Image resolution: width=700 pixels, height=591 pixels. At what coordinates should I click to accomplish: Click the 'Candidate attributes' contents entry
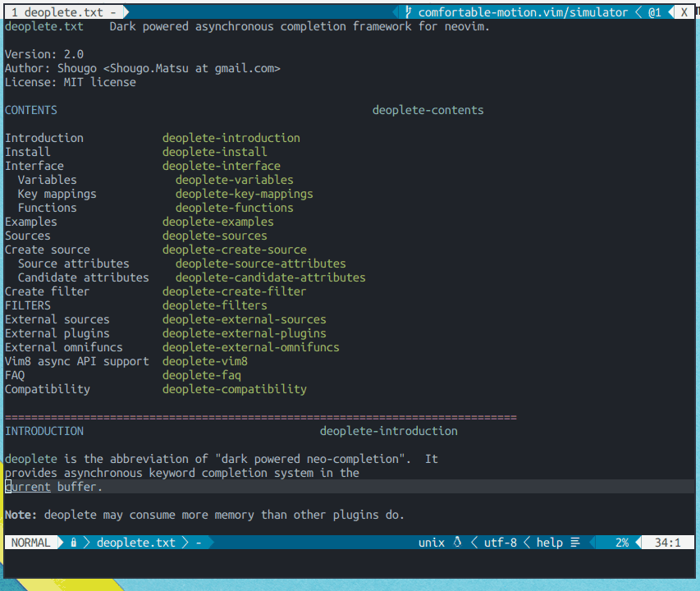click(84, 277)
